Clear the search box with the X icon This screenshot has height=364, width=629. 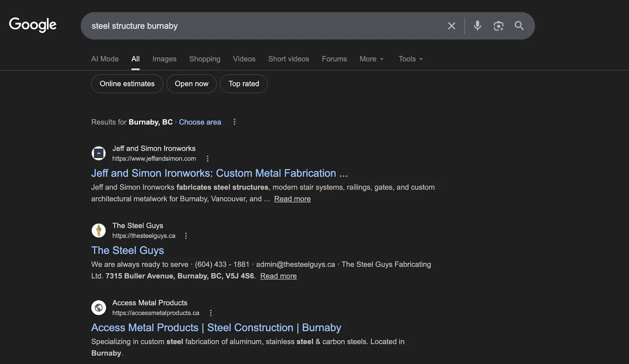pyautogui.click(x=452, y=26)
